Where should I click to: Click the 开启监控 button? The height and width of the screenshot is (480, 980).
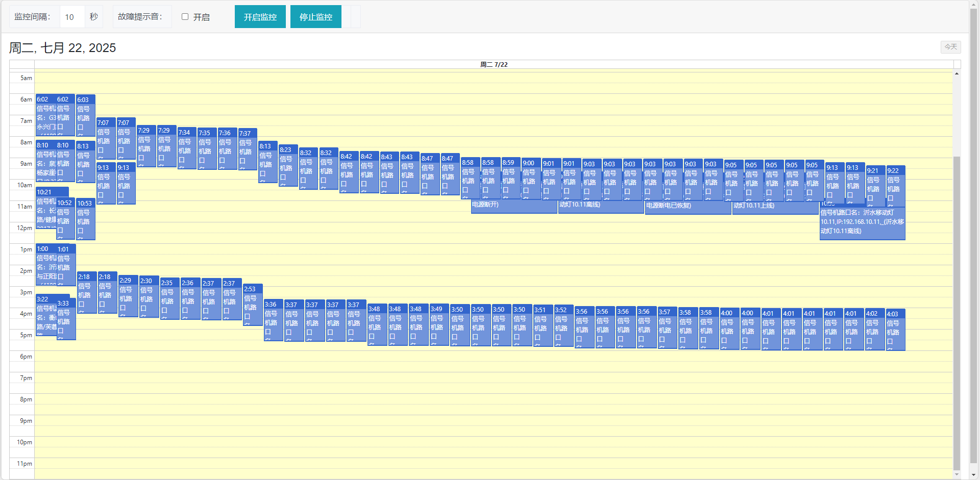coord(260,17)
